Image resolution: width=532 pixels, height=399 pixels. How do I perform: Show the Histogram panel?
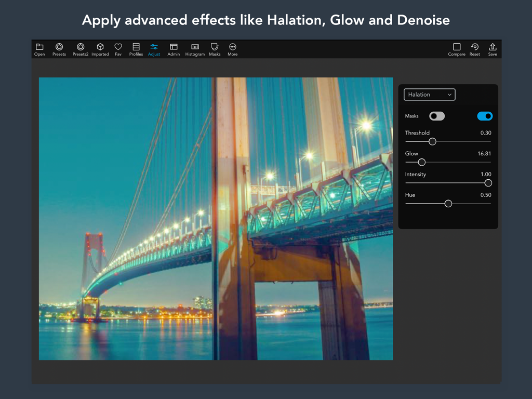click(194, 49)
